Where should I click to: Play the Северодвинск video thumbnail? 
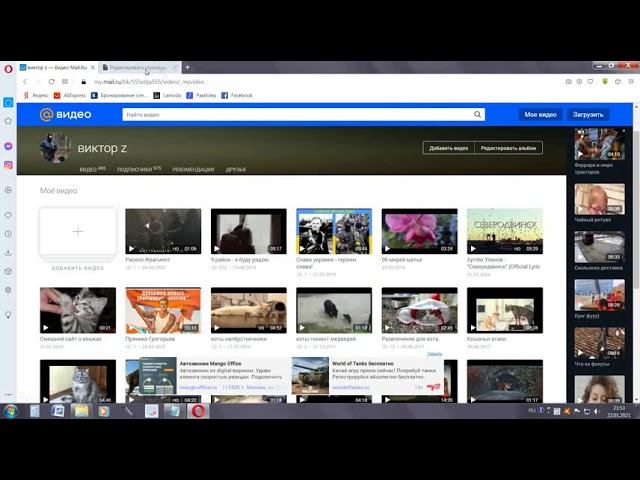(505, 231)
